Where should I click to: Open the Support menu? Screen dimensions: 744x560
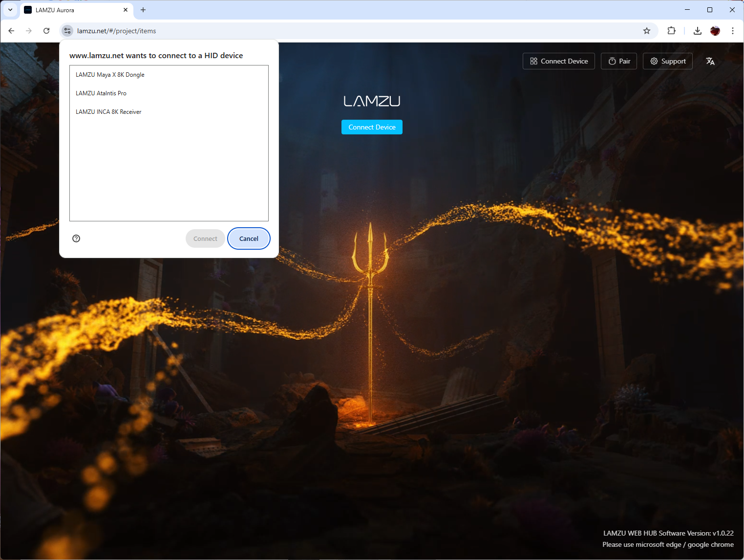[x=668, y=61]
